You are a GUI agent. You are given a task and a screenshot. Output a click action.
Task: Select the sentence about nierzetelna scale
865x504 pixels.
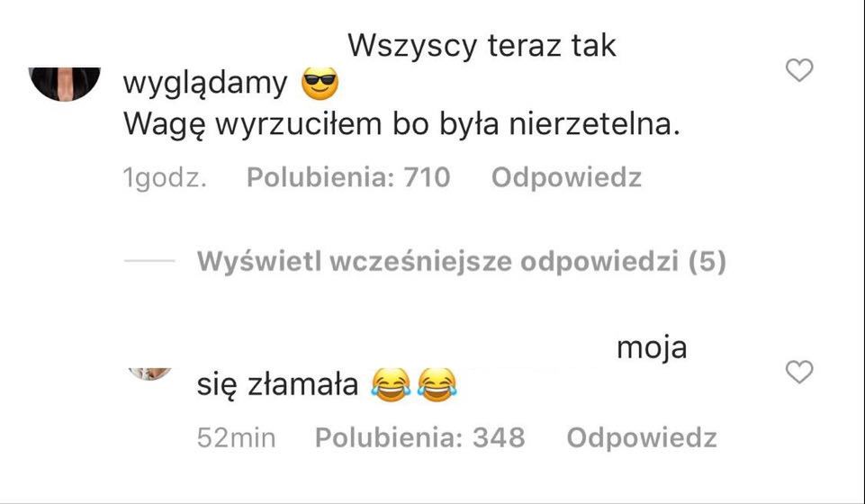click(401, 124)
